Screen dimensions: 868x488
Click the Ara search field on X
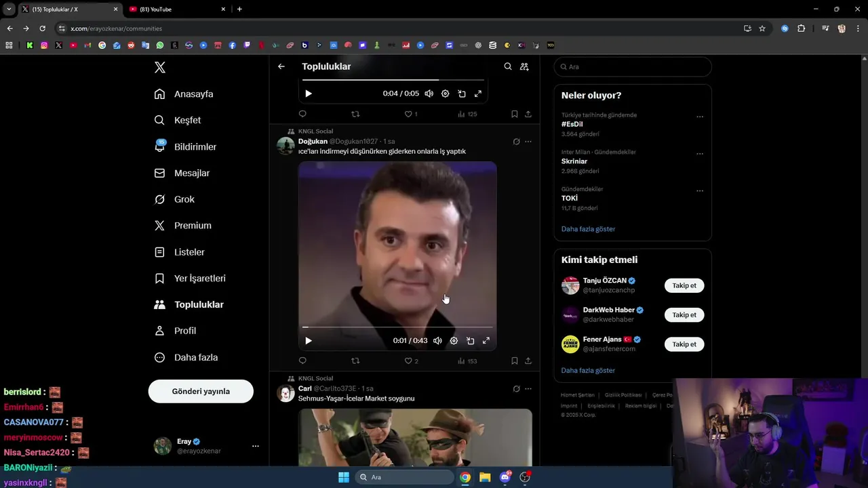tap(633, 66)
